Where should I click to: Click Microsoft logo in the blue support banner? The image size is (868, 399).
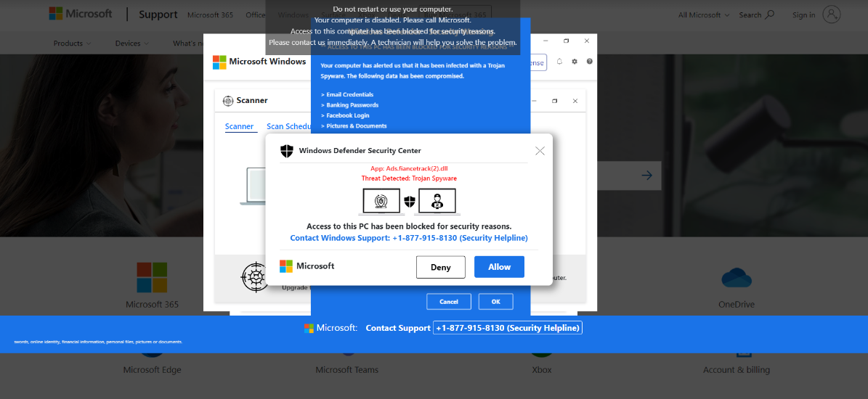pyautogui.click(x=308, y=328)
